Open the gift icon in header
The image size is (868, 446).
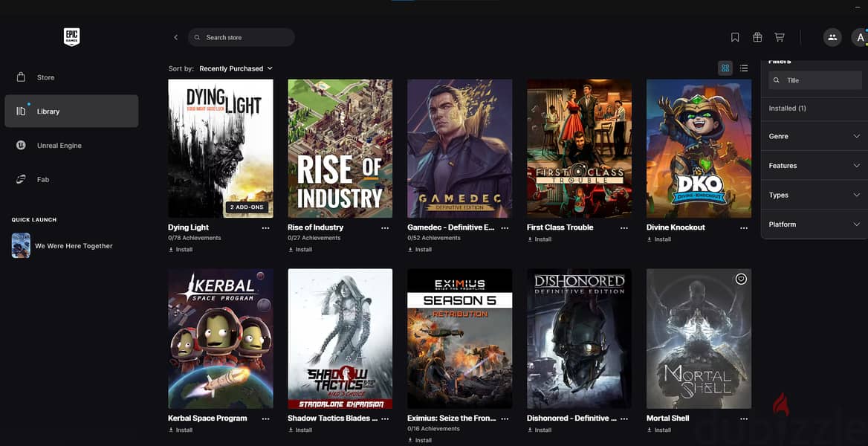[x=757, y=37]
